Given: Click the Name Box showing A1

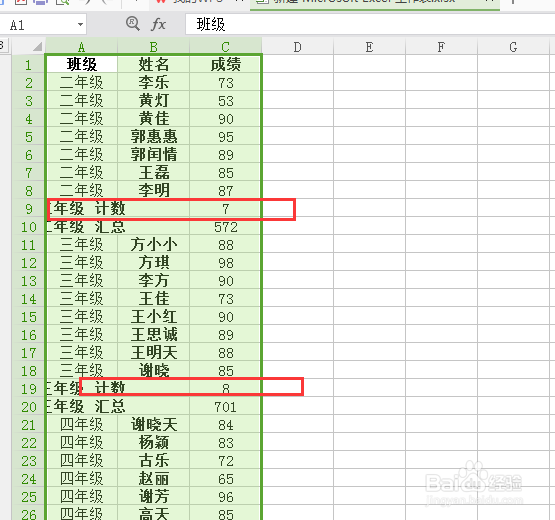Looking at the screenshot, I should [x=43, y=25].
